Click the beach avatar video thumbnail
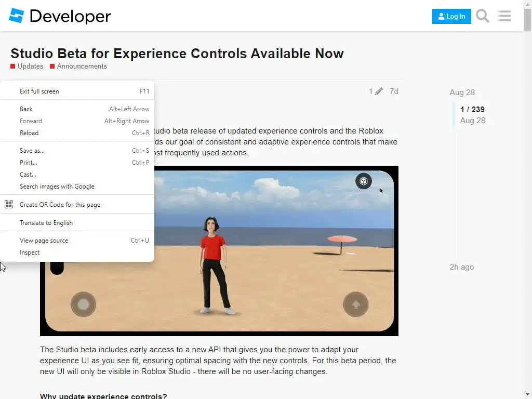Image resolution: width=532 pixels, height=399 pixels. (219, 251)
